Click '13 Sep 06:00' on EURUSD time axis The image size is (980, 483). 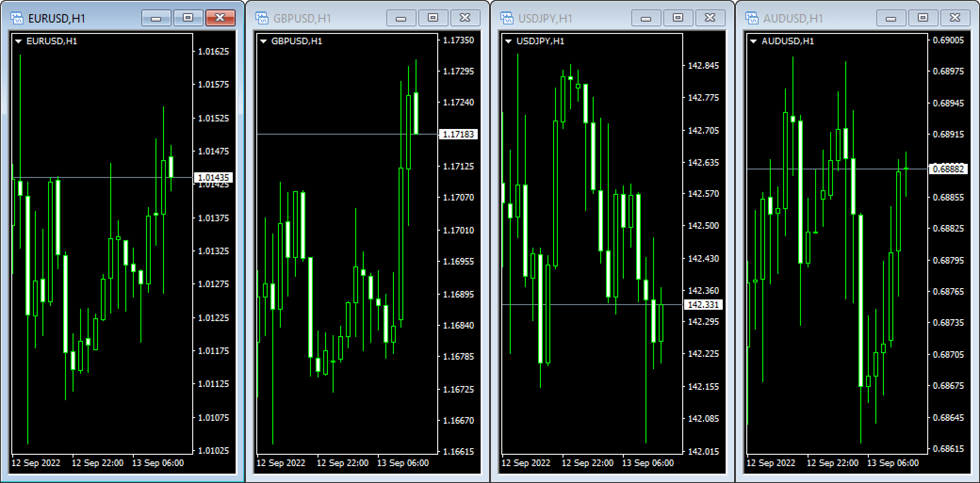point(158,463)
